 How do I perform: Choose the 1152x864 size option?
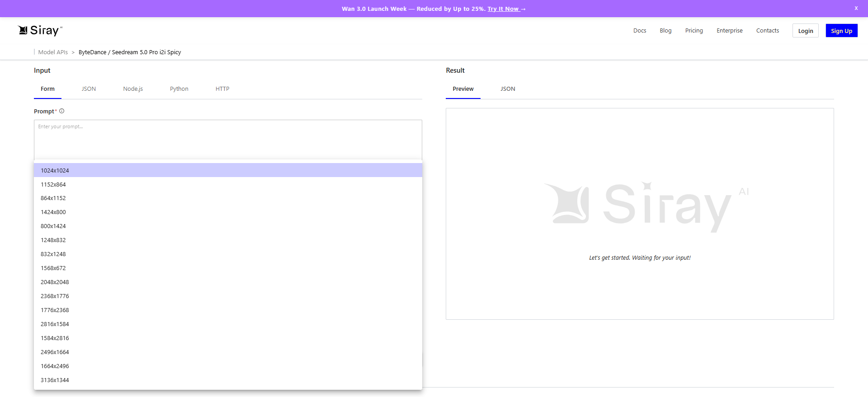[x=228, y=184]
